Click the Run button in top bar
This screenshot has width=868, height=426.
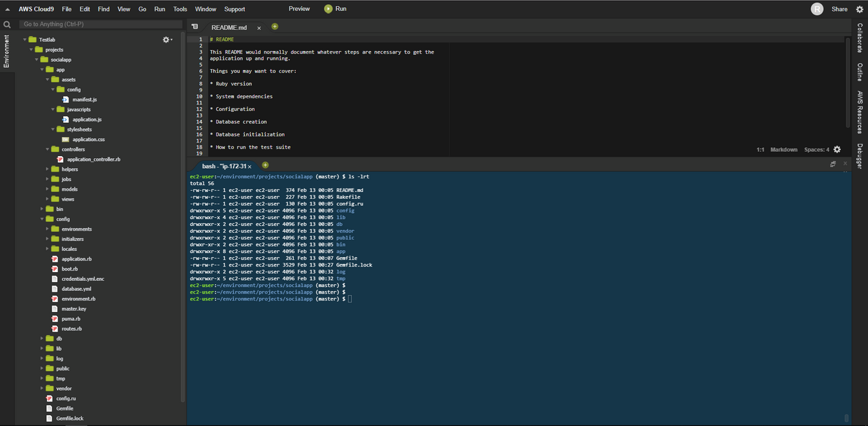click(x=336, y=9)
